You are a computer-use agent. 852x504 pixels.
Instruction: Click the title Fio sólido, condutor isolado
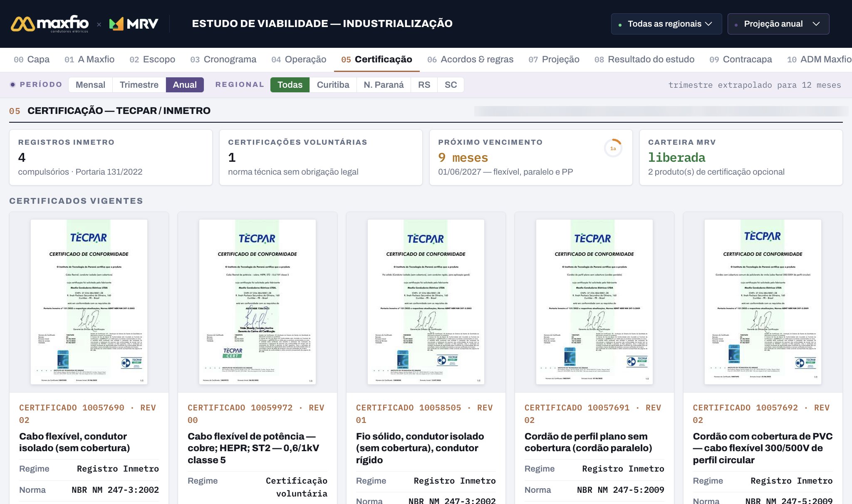420,448
